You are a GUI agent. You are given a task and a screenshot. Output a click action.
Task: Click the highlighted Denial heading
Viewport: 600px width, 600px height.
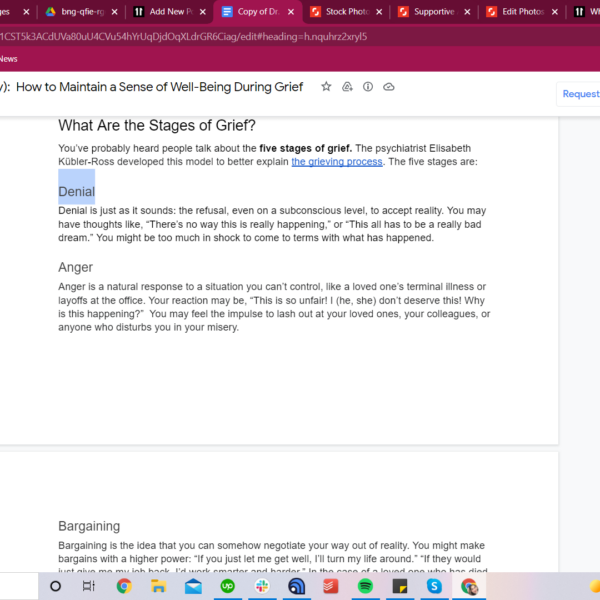pos(77,191)
